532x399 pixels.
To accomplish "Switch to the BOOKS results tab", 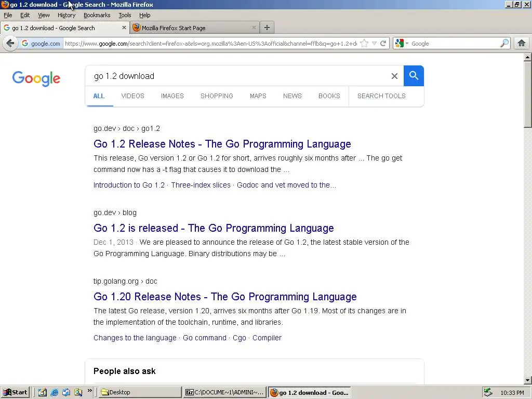I will coord(329,96).
